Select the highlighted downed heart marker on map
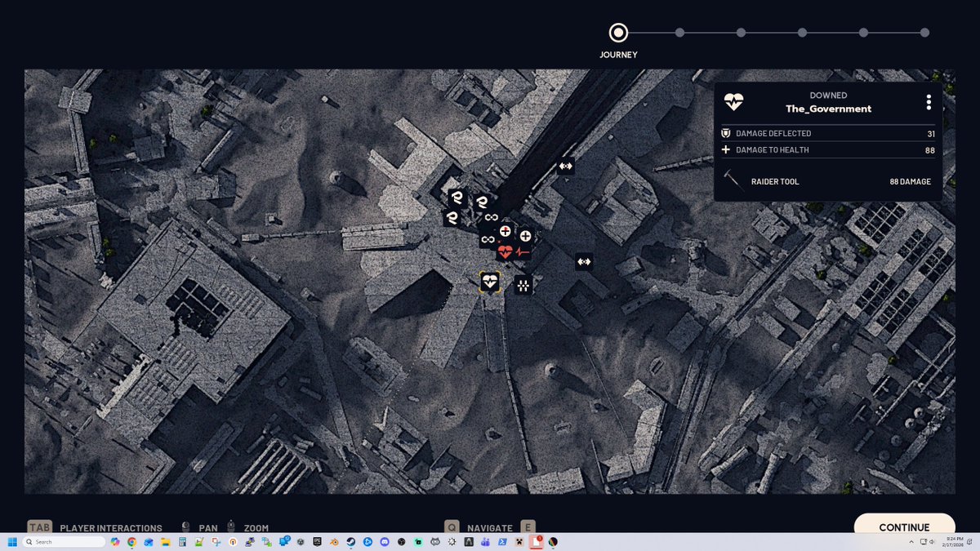Screen dimensions: 980x551 pos(490,282)
